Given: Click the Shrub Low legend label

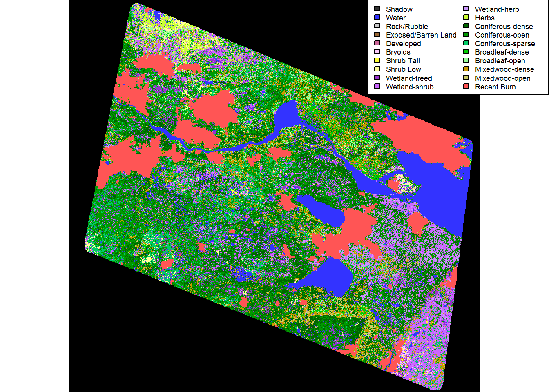Looking at the screenshot, I should point(403,69).
